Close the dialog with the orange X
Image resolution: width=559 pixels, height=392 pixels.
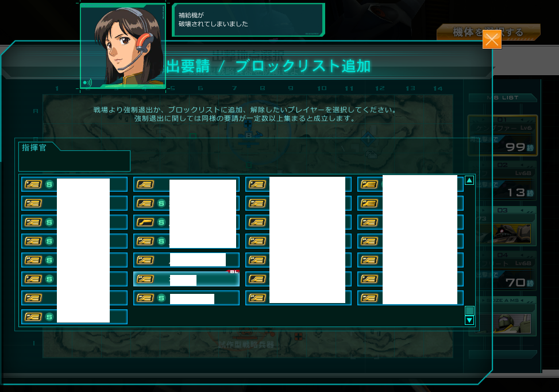coord(492,40)
